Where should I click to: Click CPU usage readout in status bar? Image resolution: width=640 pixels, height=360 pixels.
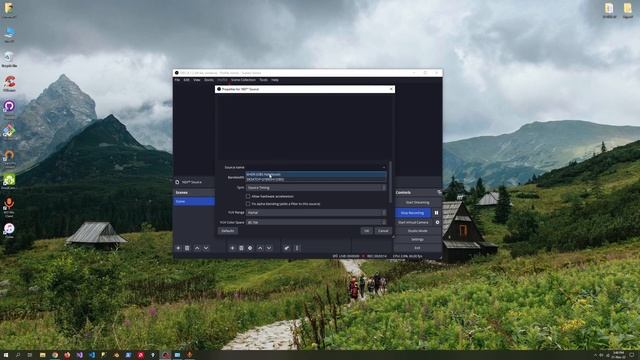point(408,256)
